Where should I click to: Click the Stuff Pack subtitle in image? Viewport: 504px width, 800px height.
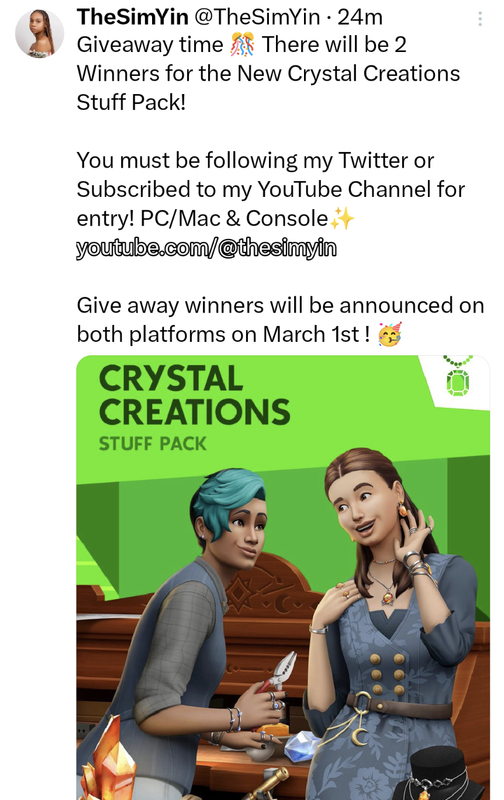tap(153, 444)
